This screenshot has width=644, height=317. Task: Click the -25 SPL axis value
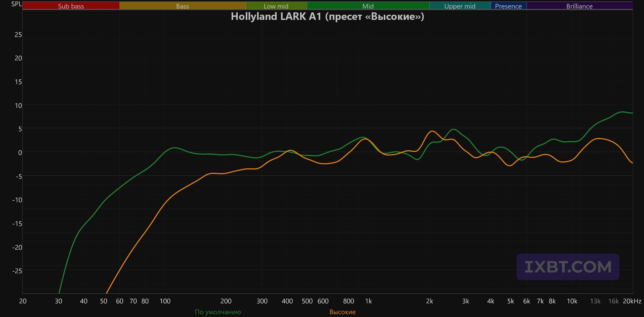pyautogui.click(x=17, y=271)
